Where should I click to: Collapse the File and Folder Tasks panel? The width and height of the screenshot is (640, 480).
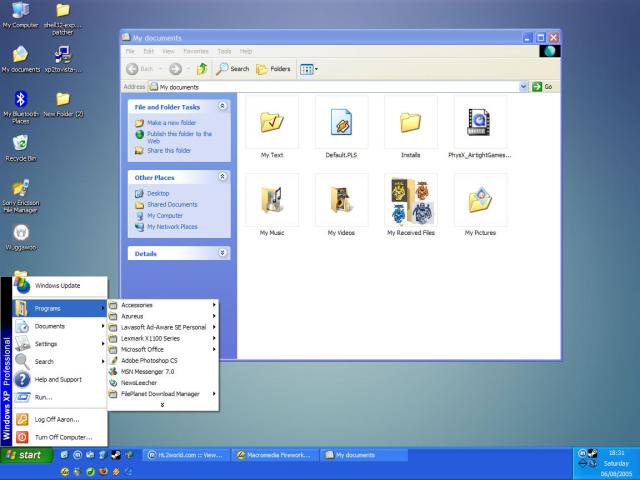pyautogui.click(x=222, y=107)
